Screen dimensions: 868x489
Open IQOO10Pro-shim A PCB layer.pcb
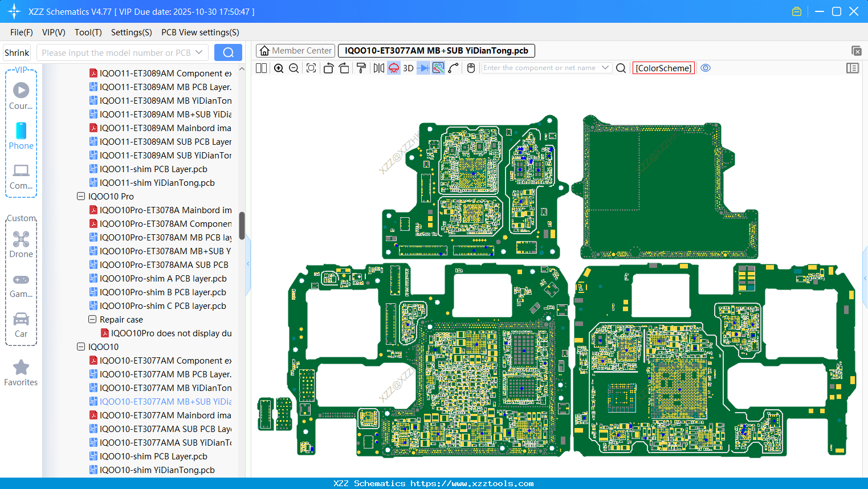[158, 278]
